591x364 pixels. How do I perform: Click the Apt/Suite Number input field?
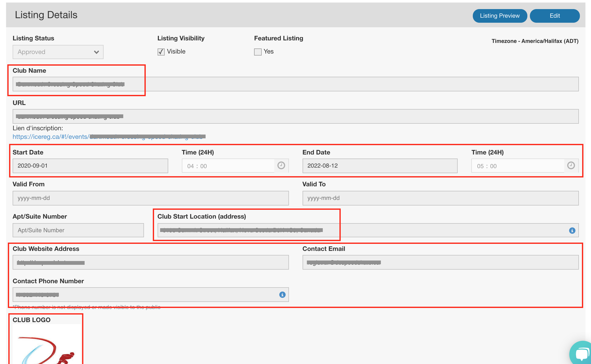[x=78, y=230]
